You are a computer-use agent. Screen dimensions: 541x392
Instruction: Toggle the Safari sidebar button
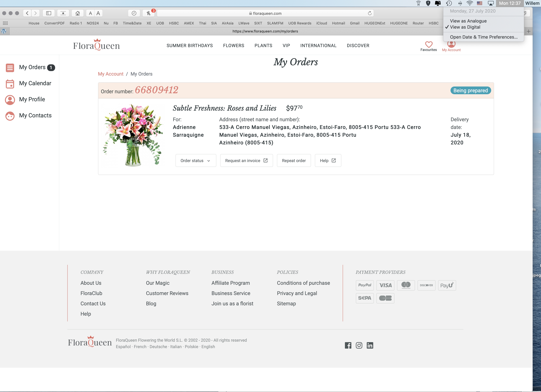49,13
